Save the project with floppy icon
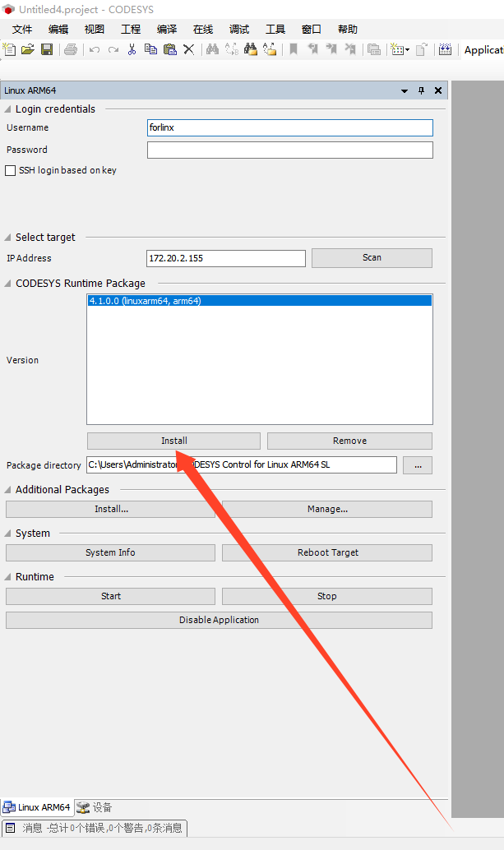The width and height of the screenshot is (504, 850). pos(47,49)
